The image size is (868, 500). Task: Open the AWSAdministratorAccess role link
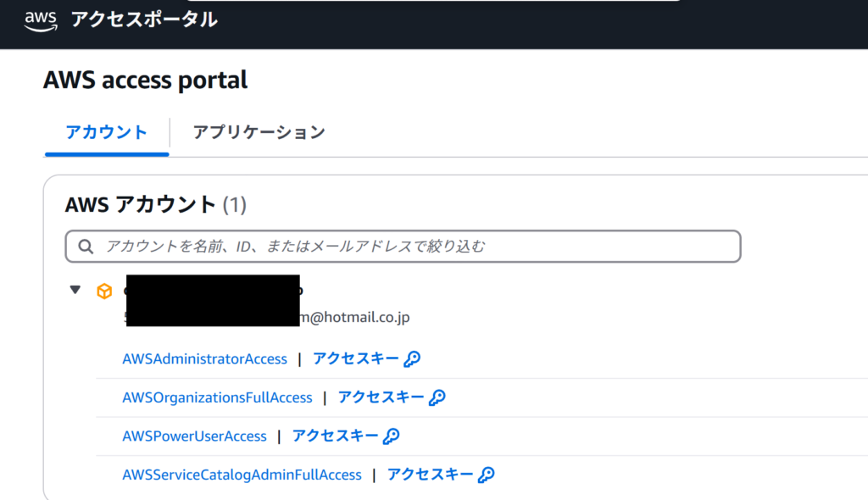tap(205, 358)
